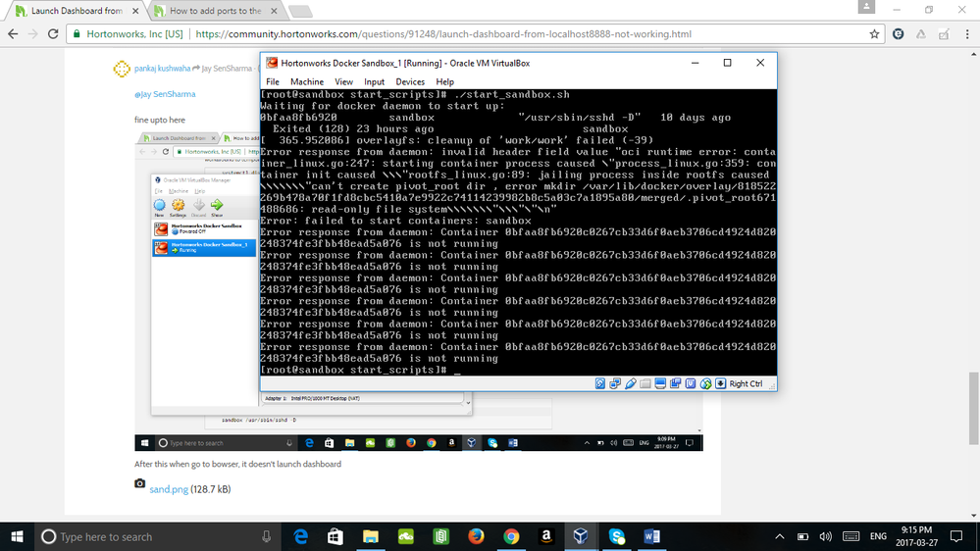980x551 pixels.
Task: Open Microsoft Edge from the taskbar
Action: point(300,536)
